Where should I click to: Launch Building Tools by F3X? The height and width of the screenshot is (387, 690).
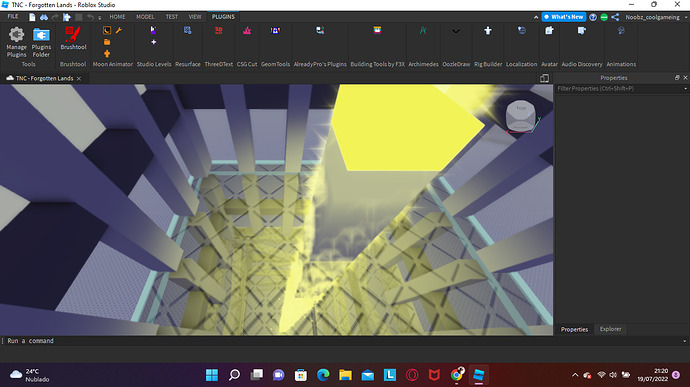pos(377,30)
